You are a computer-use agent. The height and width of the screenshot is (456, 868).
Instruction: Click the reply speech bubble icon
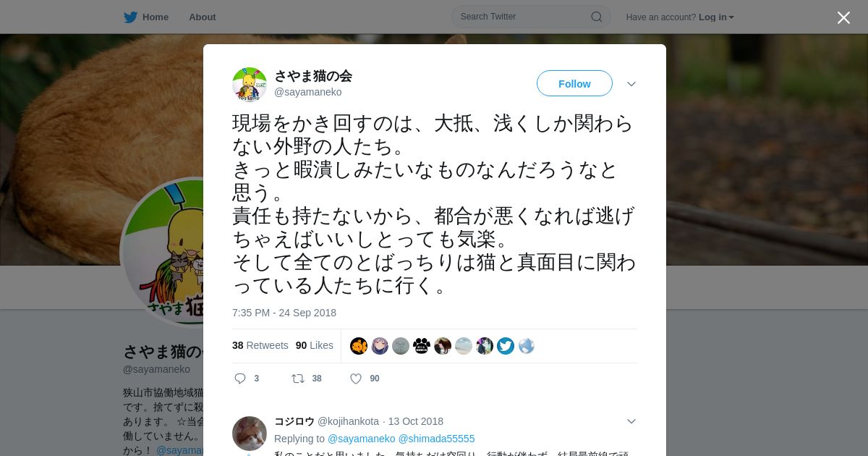pos(241,379)
